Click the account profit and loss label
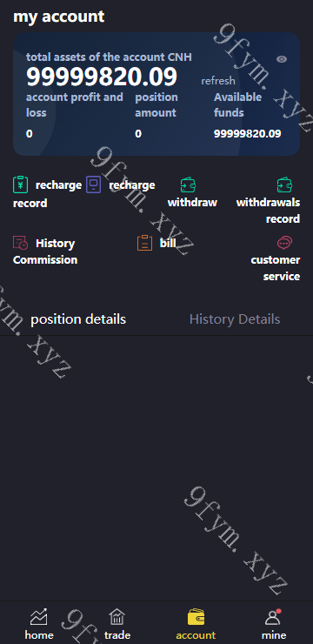 75,104
